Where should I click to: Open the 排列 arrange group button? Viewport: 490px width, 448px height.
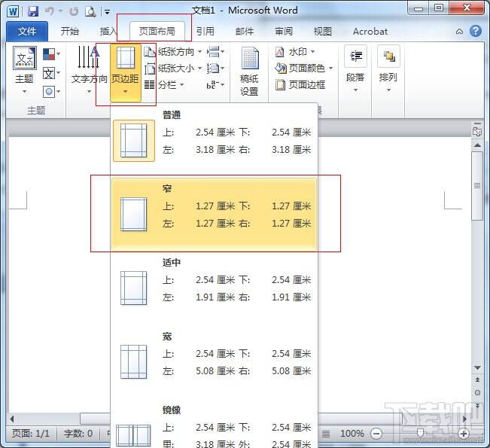pyautogui.click(x=388, y=69)
